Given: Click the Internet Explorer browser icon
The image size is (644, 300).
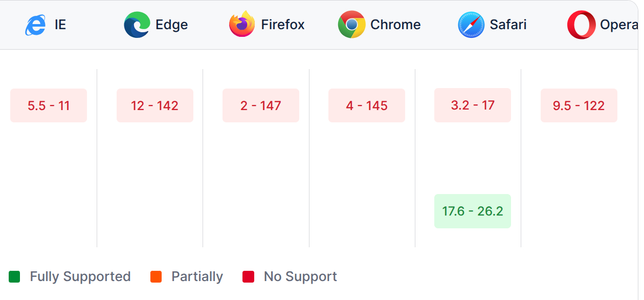Looking at the screenshot, I should [35, 25].
